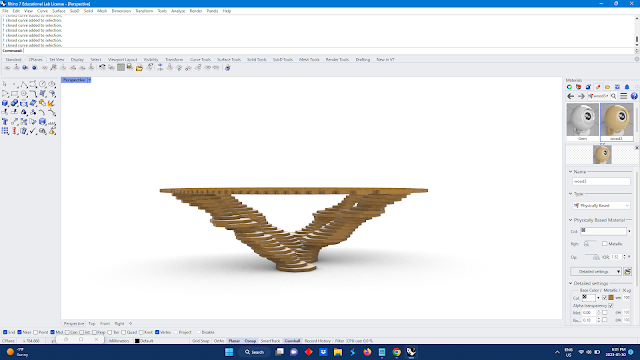Click the material Col color field
Image resolution: width=640 pixels, height=360 pixels.
pos(603,231)
